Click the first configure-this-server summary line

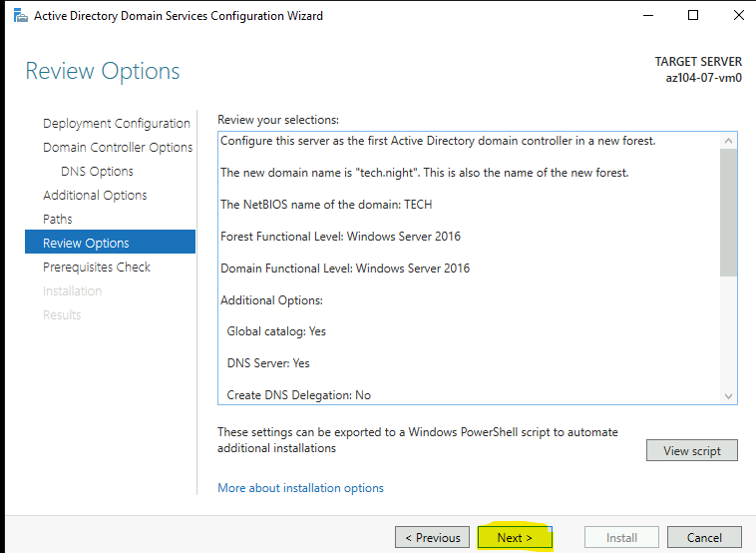438,141
